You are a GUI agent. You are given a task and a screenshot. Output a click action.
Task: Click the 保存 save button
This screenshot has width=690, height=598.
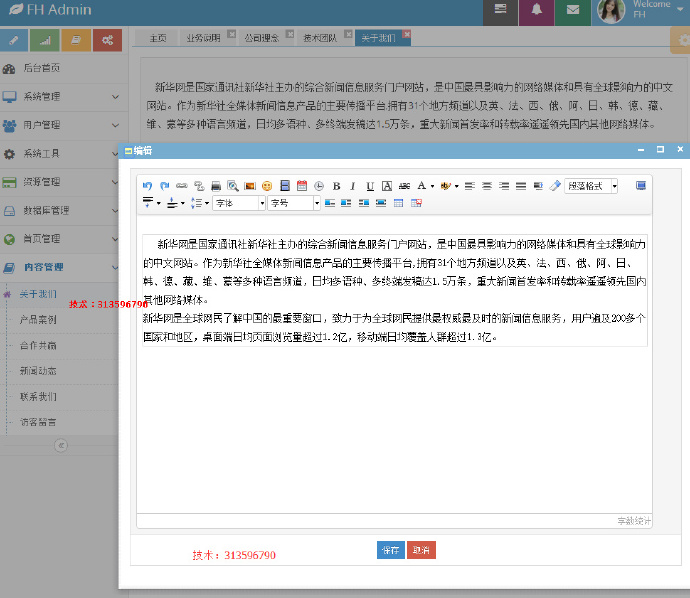pos(391,550)
